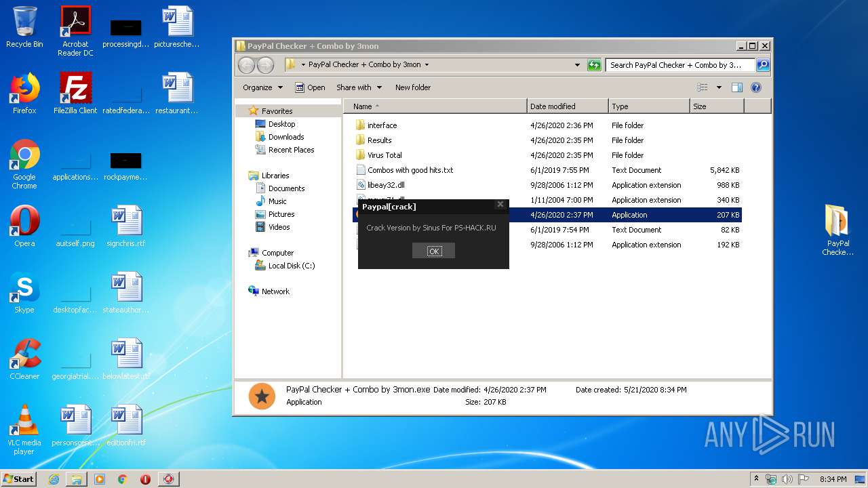Select Network in the navigation pane
The width and height of the screenshot is (868, 488).
pos(275,291)
